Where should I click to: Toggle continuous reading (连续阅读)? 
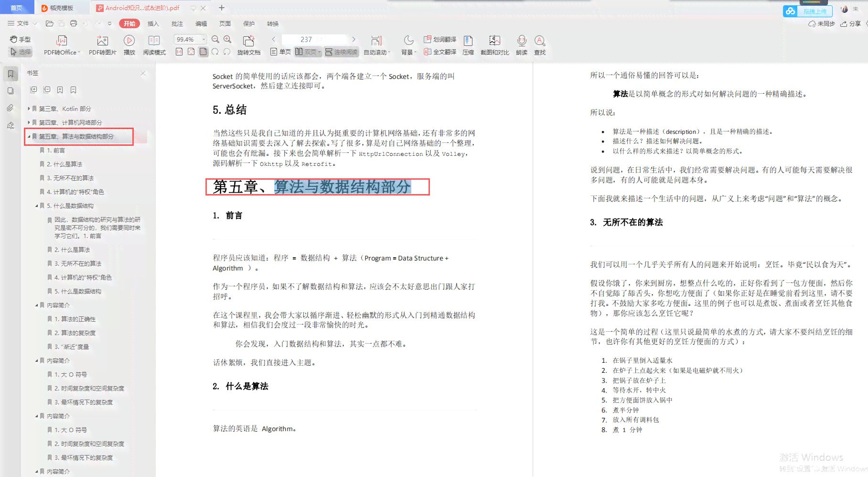(341, 52)
